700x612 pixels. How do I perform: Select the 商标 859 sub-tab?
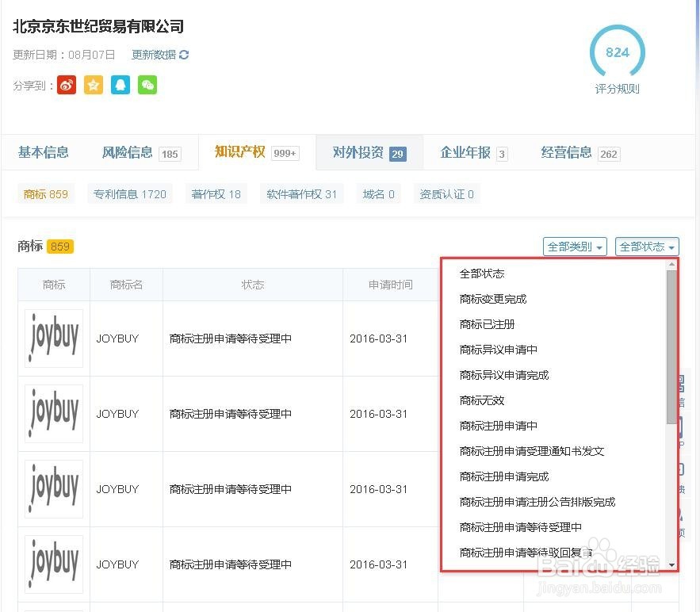tap(45, 194)
